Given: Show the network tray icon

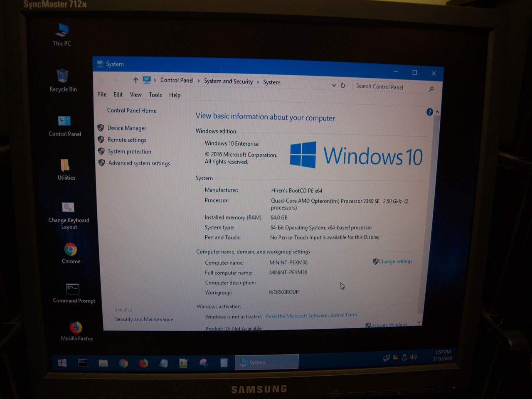Looking at the screenshot, I should point(387,358).
